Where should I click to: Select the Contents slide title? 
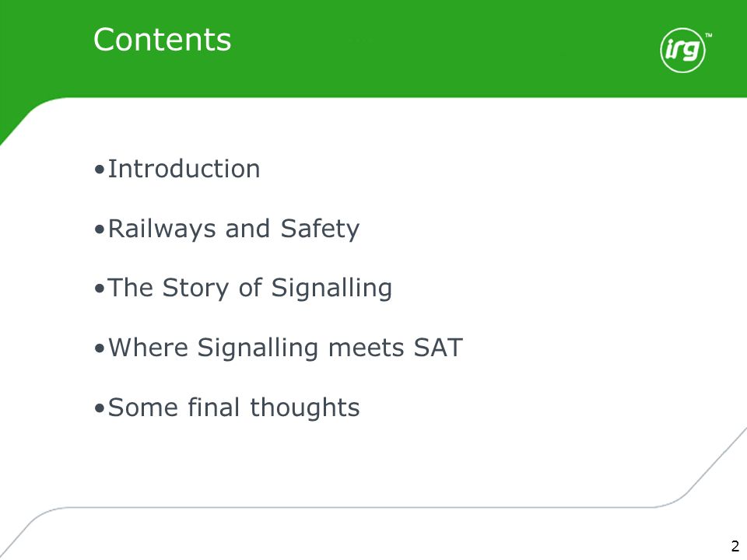pos(163,40)
